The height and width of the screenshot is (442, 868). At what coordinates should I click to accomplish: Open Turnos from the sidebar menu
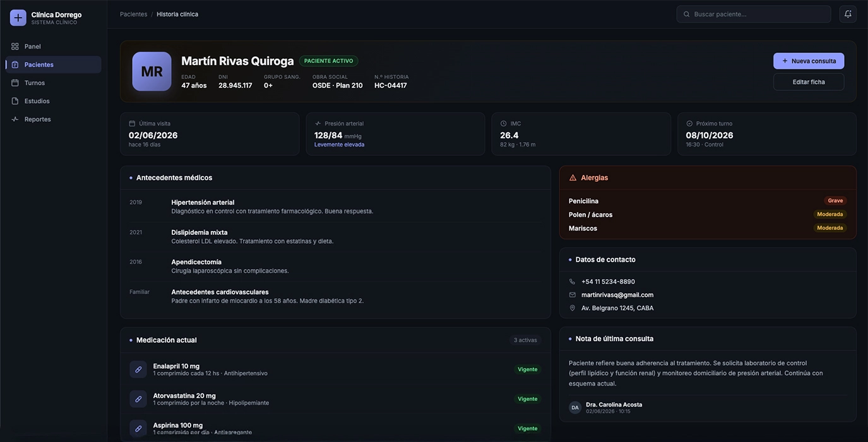(x=54, y=83)
